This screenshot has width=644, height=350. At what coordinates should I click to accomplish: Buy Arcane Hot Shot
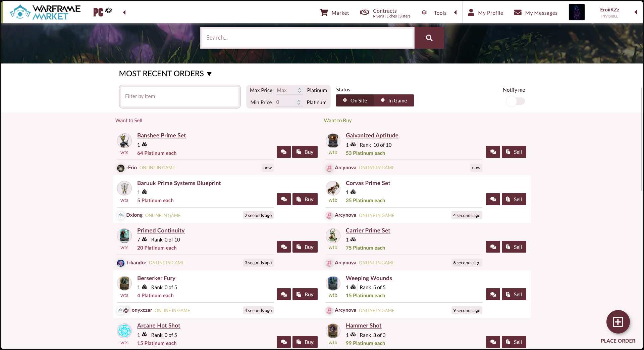click(305, 342)
